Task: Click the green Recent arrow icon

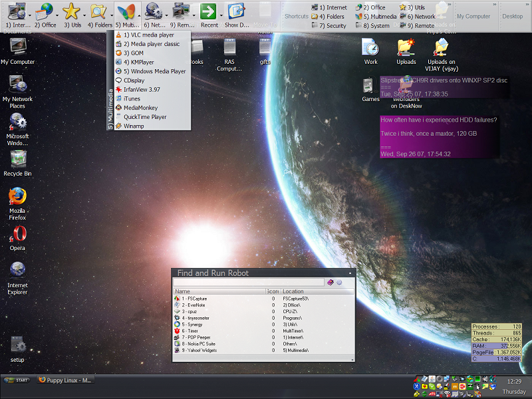Action: 209,11
